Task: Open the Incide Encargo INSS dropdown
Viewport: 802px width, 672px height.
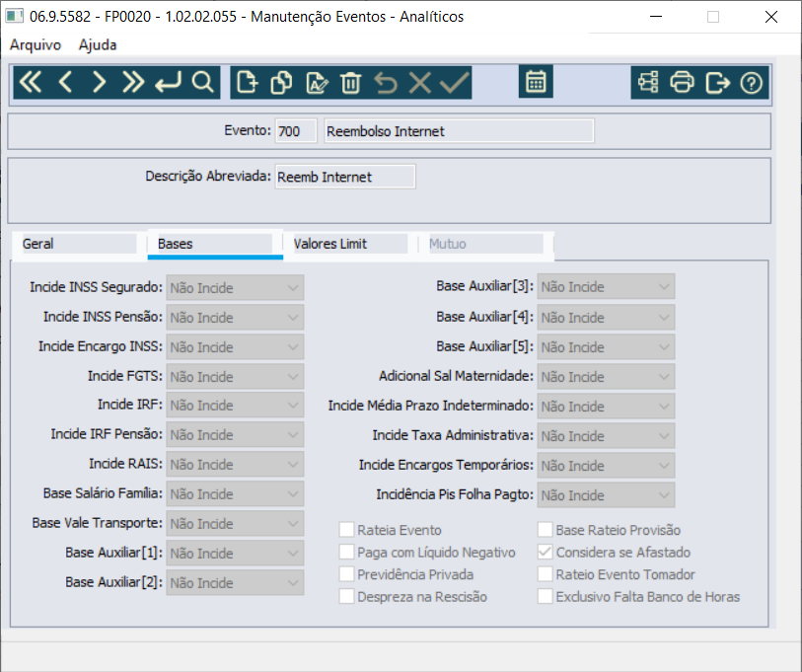Action: (236, 347)
